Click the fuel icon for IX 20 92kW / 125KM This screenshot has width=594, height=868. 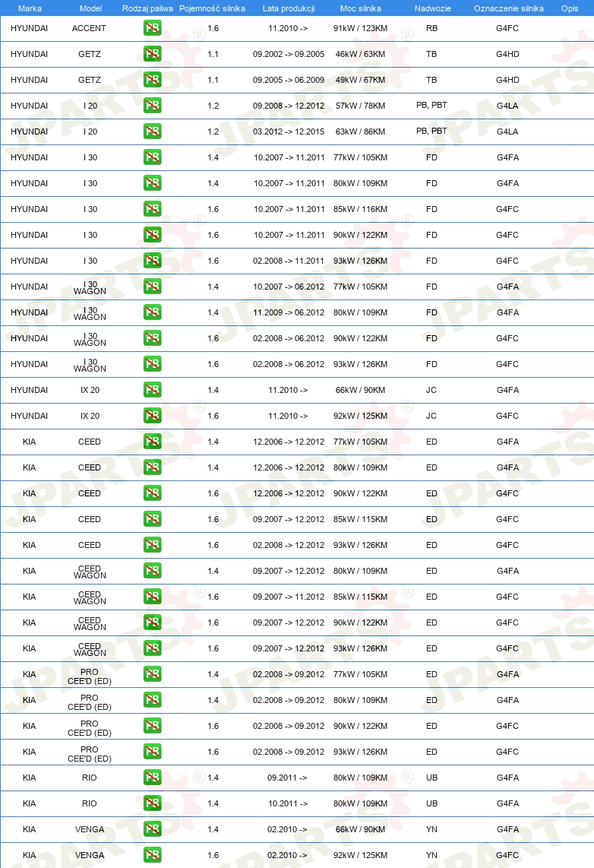(152, 415)
